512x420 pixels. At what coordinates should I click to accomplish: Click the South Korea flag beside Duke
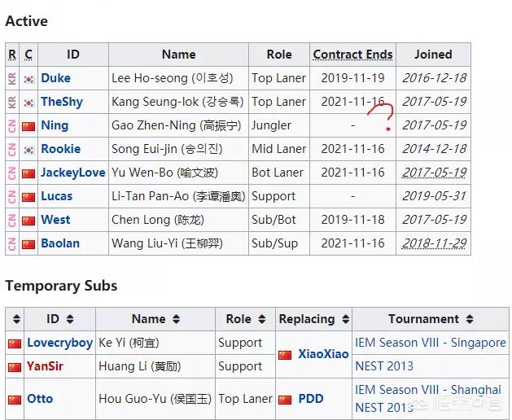pos(28,79)
